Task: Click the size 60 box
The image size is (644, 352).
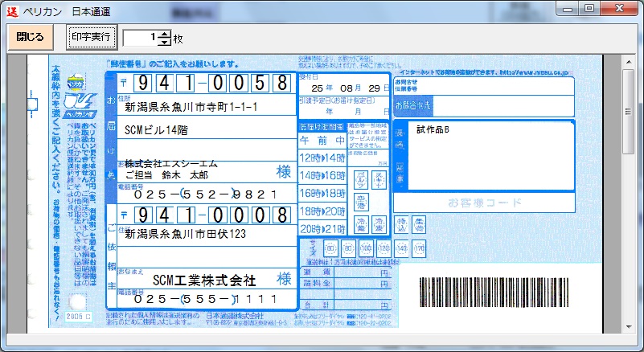Action: [x=330, y=248]
